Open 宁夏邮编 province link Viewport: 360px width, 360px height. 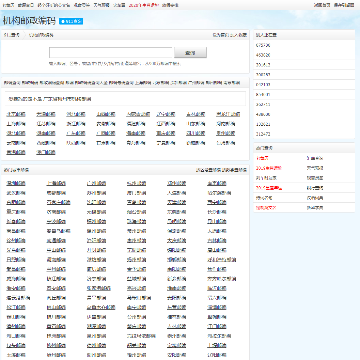click(x=166, y=143)
